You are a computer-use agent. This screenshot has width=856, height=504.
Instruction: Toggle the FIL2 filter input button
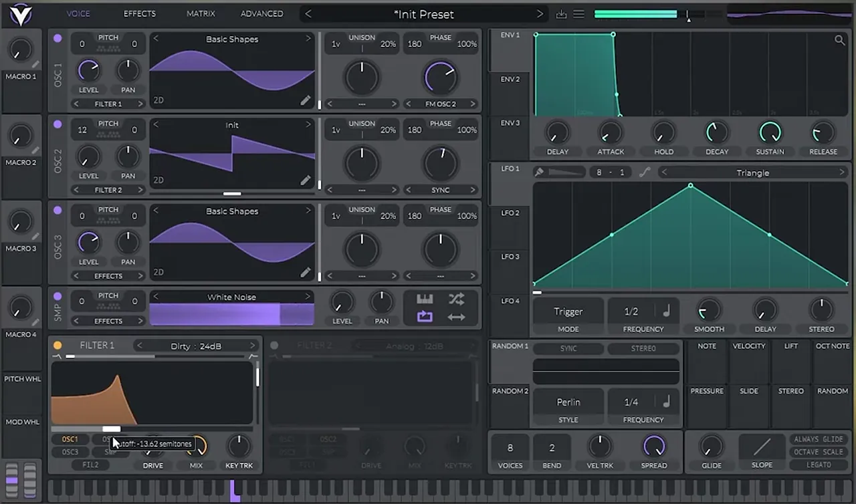[x=91, y=465]
